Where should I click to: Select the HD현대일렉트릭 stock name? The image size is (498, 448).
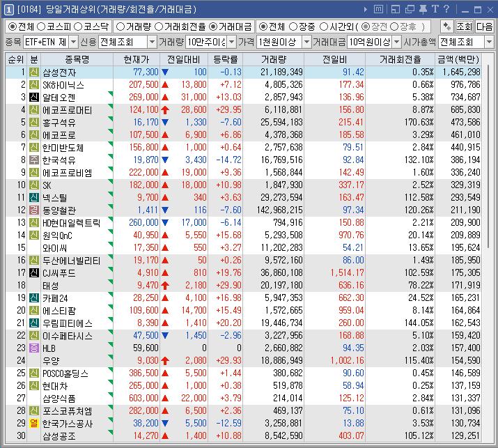tap(72, 223)
